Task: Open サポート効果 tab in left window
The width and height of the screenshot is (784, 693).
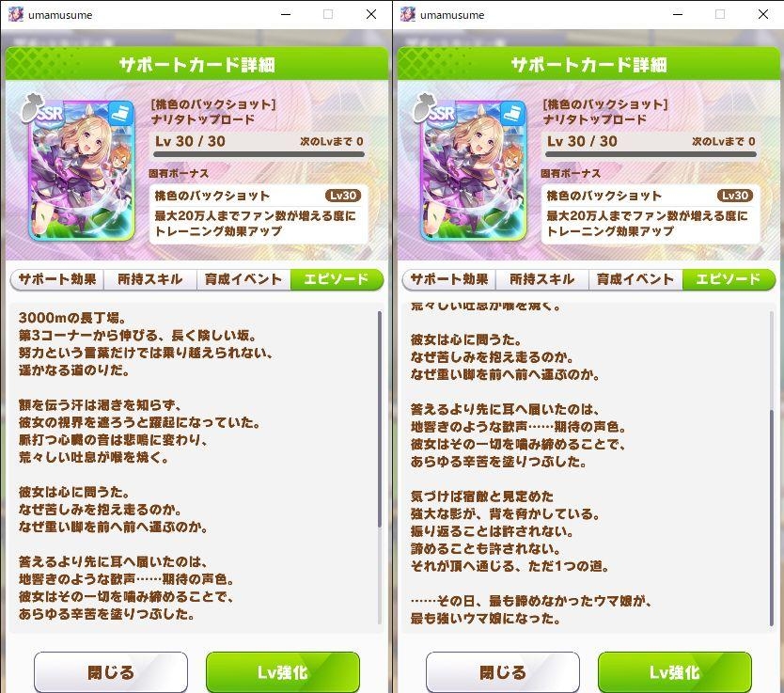Action: click(x=57, y=279)
